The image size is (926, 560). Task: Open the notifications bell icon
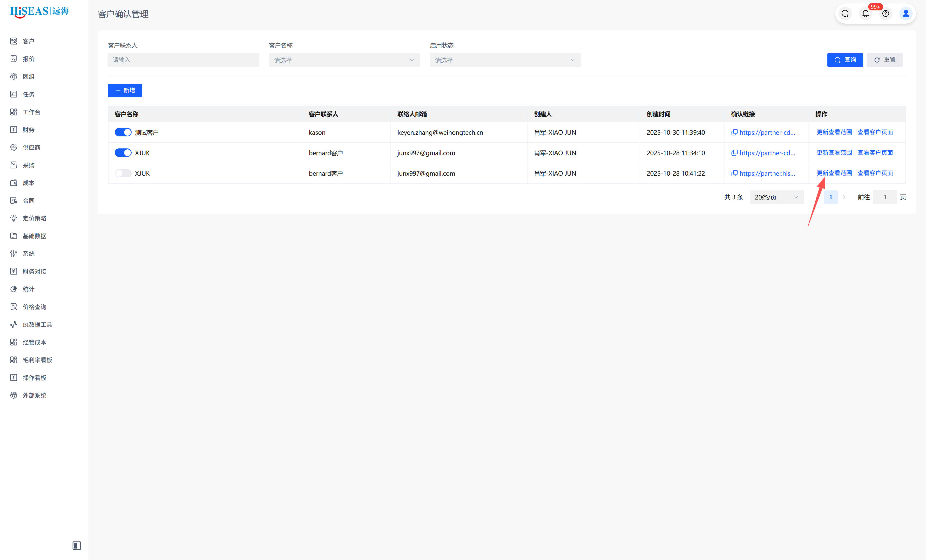[865, 14]
